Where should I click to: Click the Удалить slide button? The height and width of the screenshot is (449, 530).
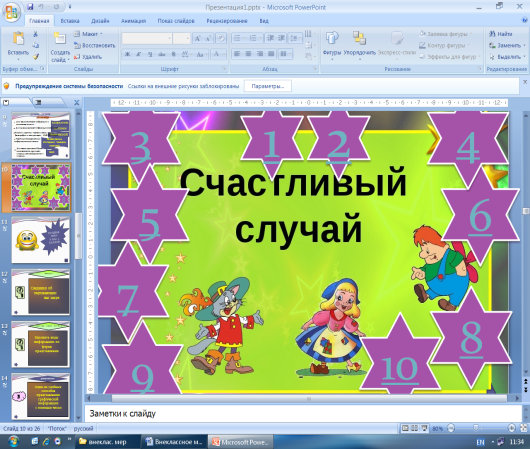(88, 57)
